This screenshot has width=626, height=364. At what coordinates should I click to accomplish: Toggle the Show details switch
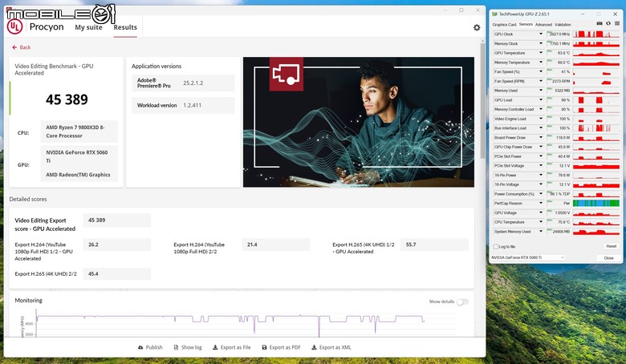pyautogui.click(x=462, y=301)
